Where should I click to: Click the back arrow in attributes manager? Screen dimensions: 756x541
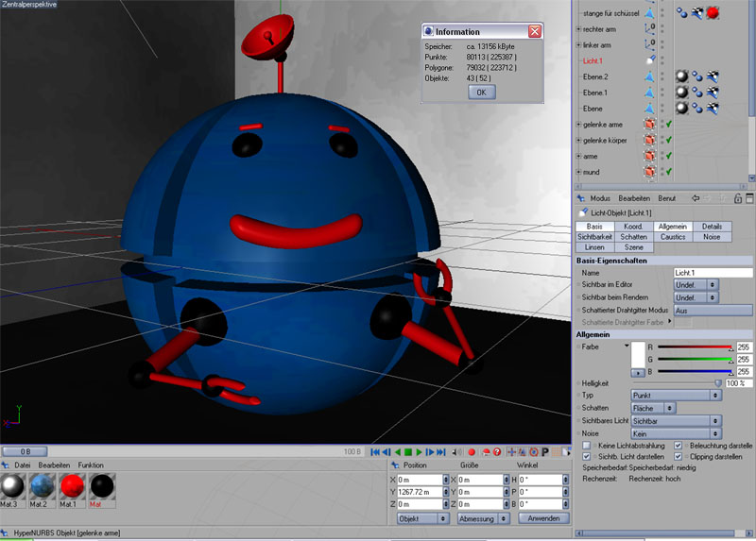pyautogui.click(x=696, y=198)
